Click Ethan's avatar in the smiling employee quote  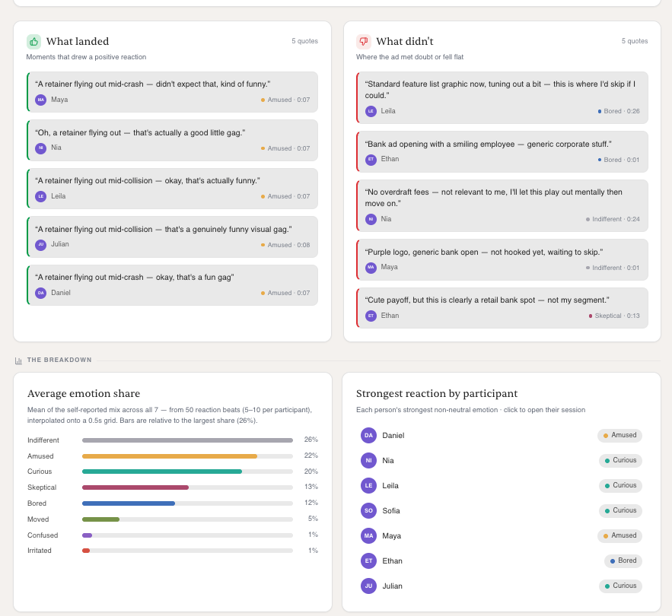pos(371,160)
